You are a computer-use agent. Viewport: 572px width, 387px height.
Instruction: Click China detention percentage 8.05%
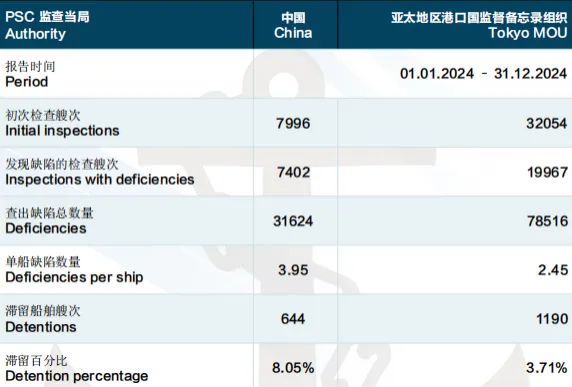coord(293,368)
